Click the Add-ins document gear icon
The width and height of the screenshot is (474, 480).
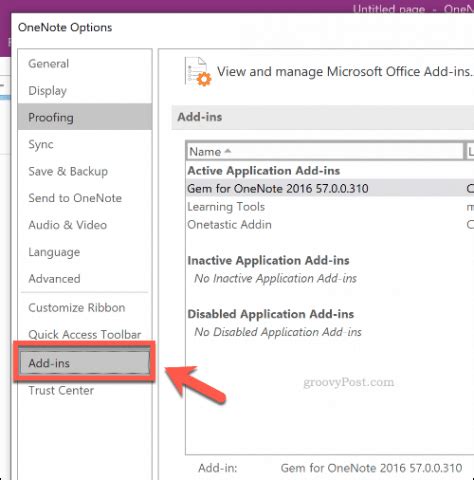(x=198, y=72)
